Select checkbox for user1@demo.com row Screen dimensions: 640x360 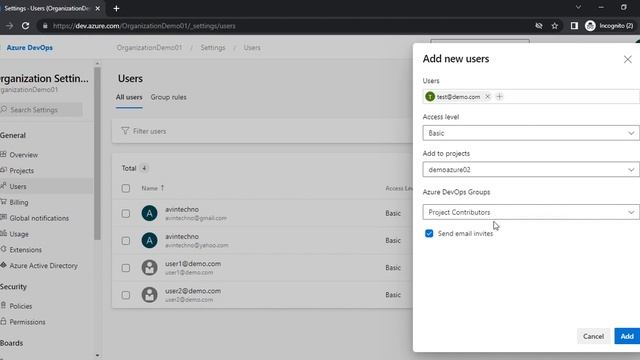pyautogui.click(x=126, y=268)
